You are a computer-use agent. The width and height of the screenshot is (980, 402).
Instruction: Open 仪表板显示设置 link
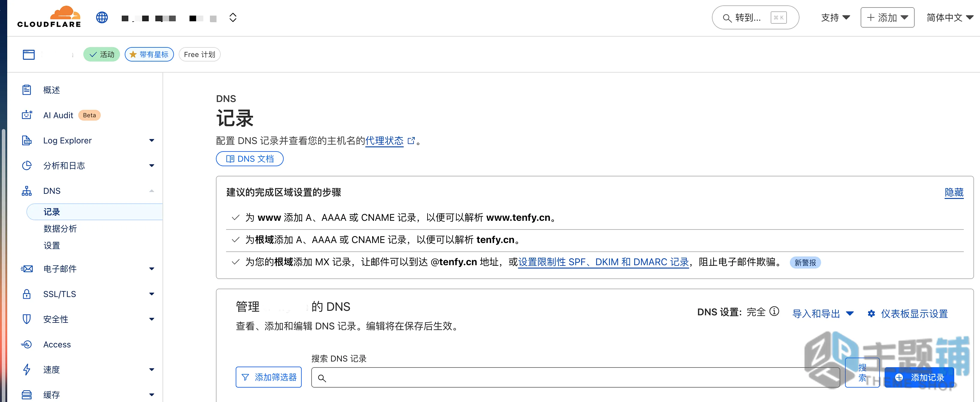(x=914, y=314)
